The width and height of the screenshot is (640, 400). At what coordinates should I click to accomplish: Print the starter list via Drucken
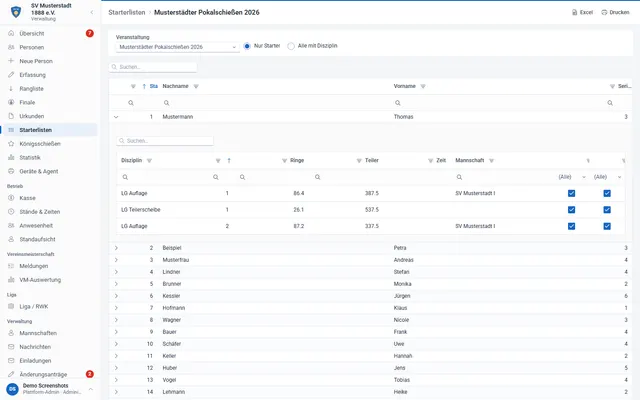(x=615, y=12)
